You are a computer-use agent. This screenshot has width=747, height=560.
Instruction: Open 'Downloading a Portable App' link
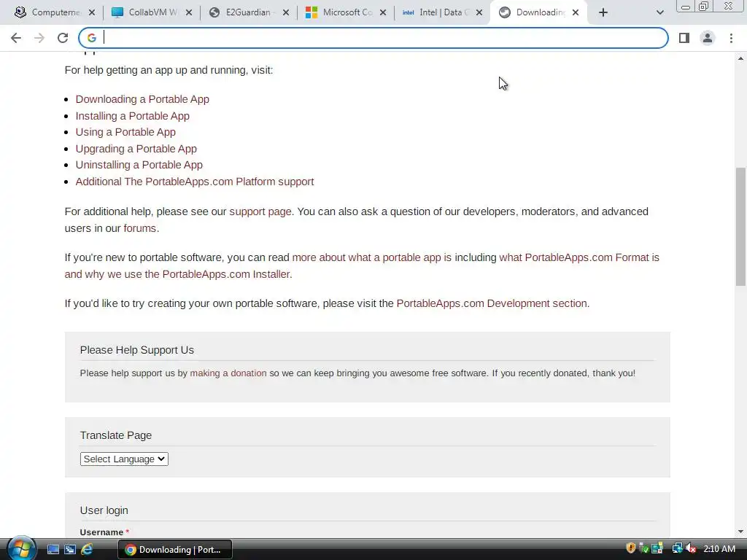click(142, 99)
